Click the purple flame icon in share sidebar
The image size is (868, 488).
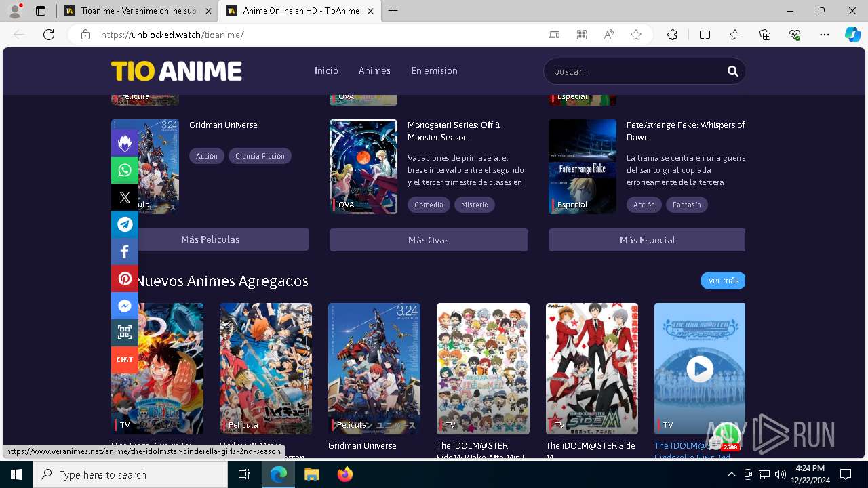point(125,143)
